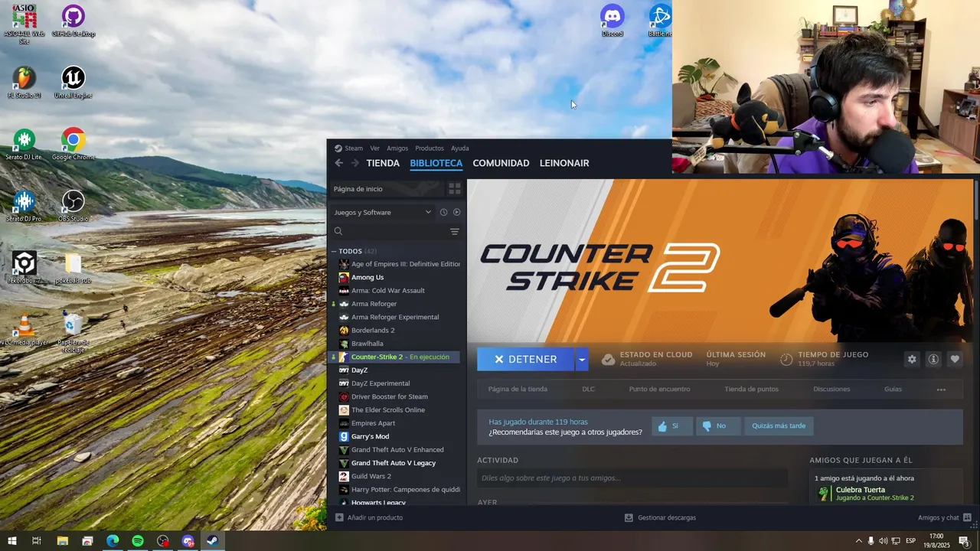Stop game with DETENER button

tap(526, 359)
